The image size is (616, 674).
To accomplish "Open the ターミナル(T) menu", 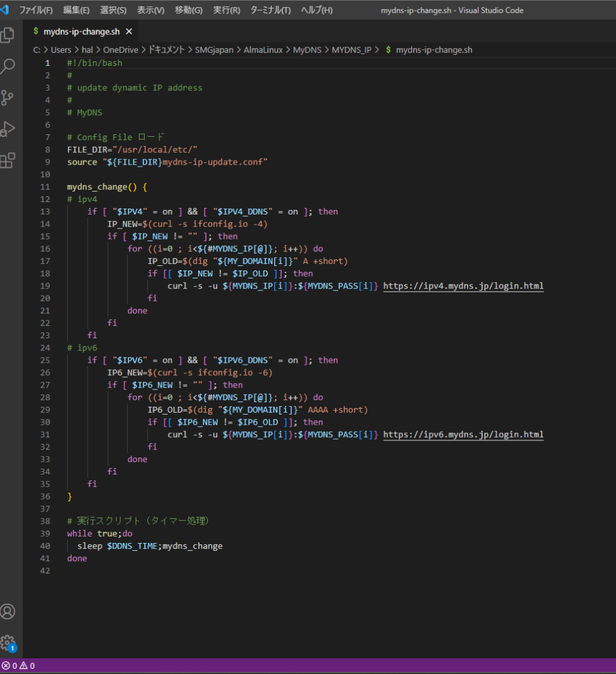I will pos(270,11).
